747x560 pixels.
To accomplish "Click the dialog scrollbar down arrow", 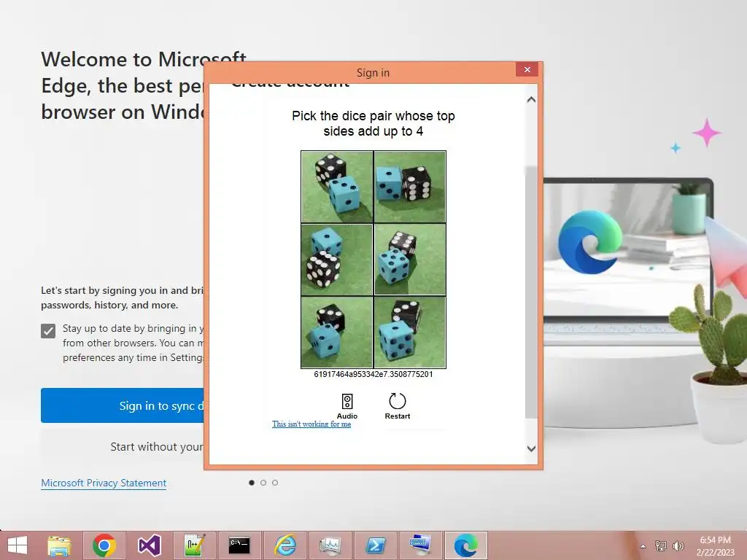I will tap(531, 448).
